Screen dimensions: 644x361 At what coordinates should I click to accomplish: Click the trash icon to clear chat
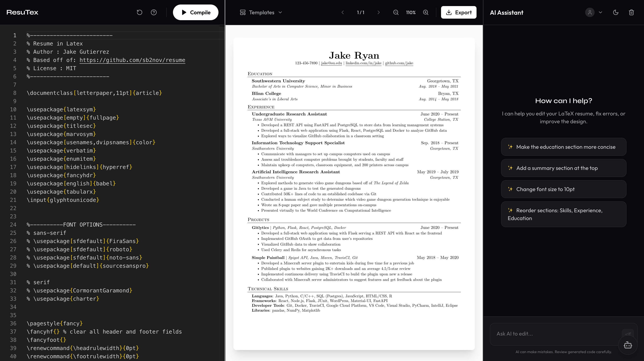click(631, 12)
